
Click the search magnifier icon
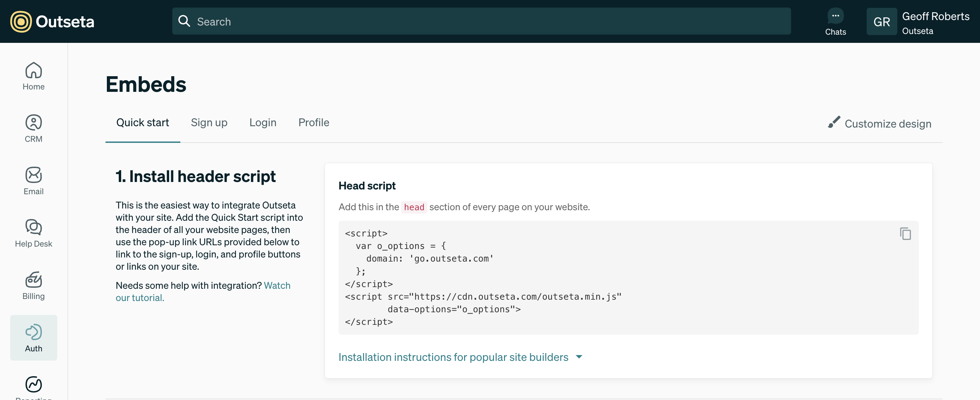pyautogui.click(x=184, y=21)
